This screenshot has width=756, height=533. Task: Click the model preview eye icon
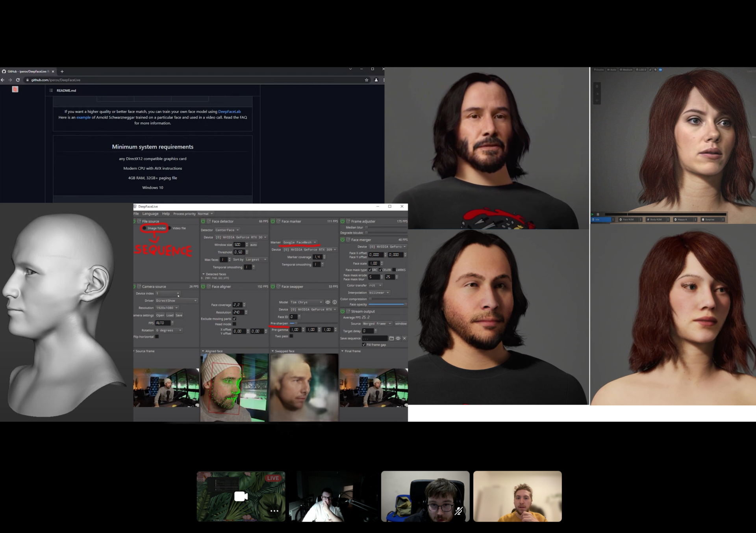(328, 302)
